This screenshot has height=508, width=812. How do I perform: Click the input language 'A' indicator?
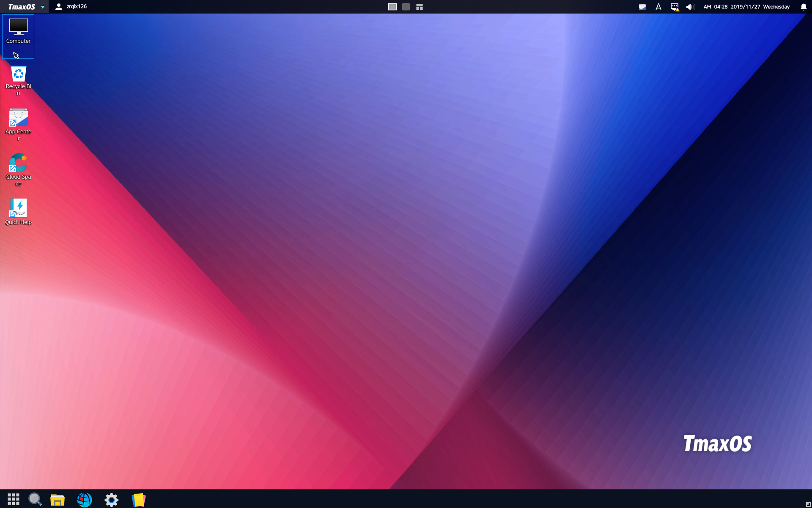coord(658,7)
